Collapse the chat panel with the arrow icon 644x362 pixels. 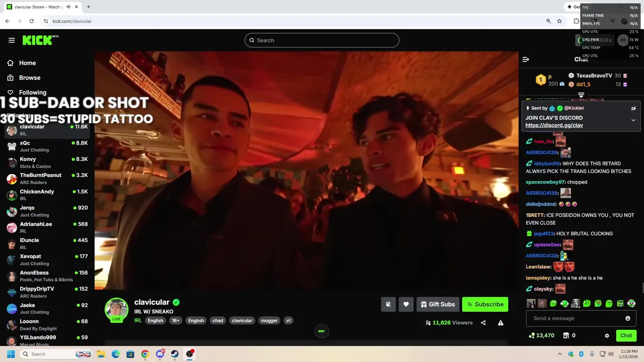point(526,59)
